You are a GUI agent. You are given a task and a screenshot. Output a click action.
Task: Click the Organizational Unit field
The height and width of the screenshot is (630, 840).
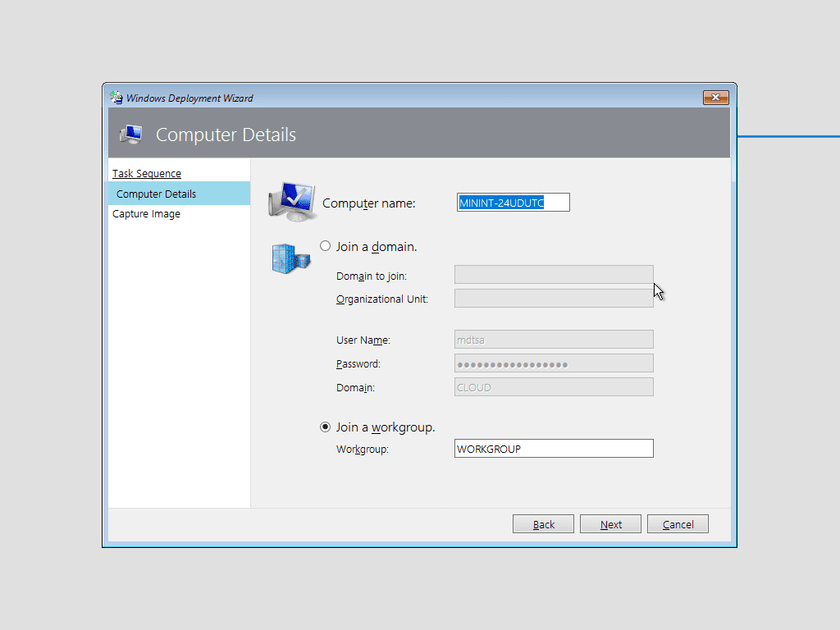[554, 298]
